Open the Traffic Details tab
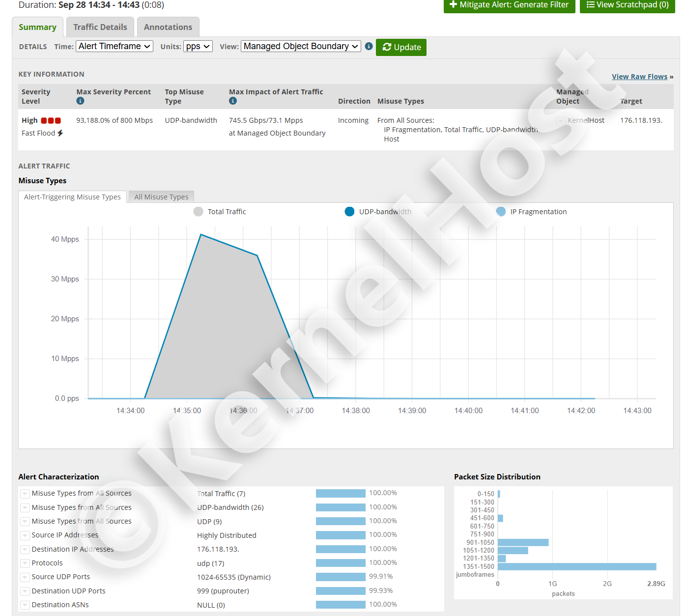The width and height of the screenshot is (686, 616). pyautogui.click(x=100, y=27)
